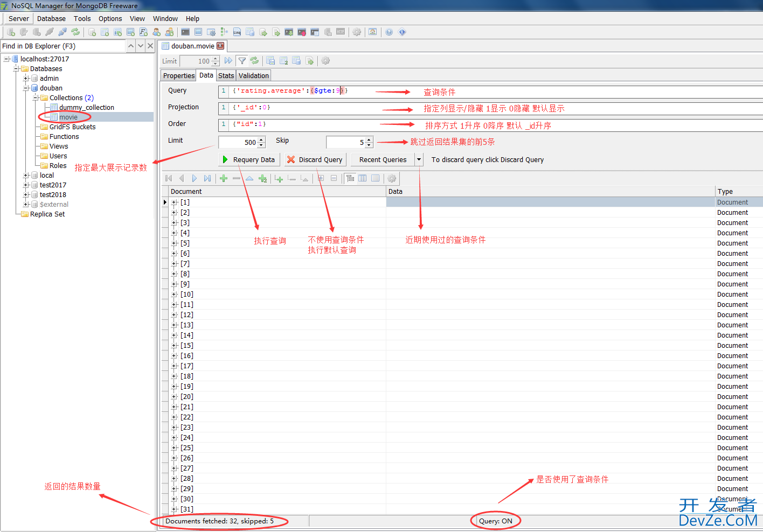
Task: Click the collapse all nodes minus-box icon
Action: [334, 178]
